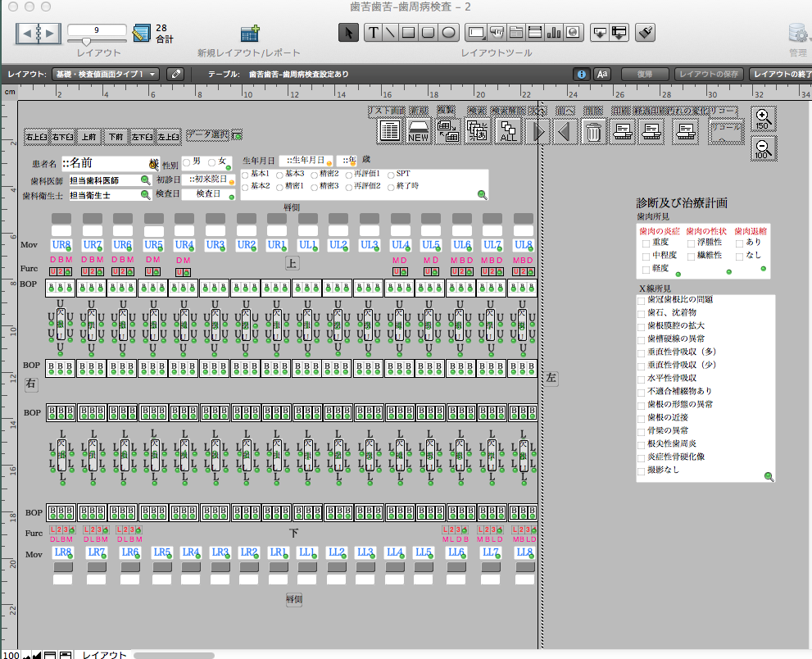
Task: Click the left-pointing previous triangle button
Action: pos(565,131)
